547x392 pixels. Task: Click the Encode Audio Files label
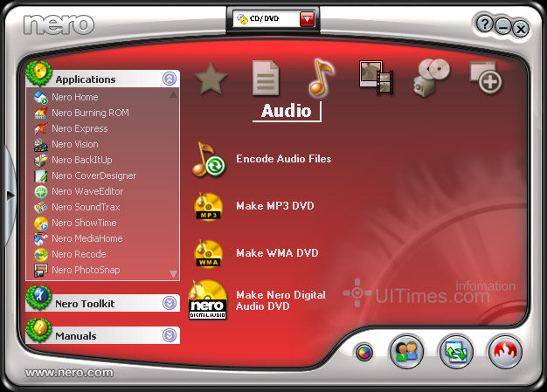tap(284, 159)
